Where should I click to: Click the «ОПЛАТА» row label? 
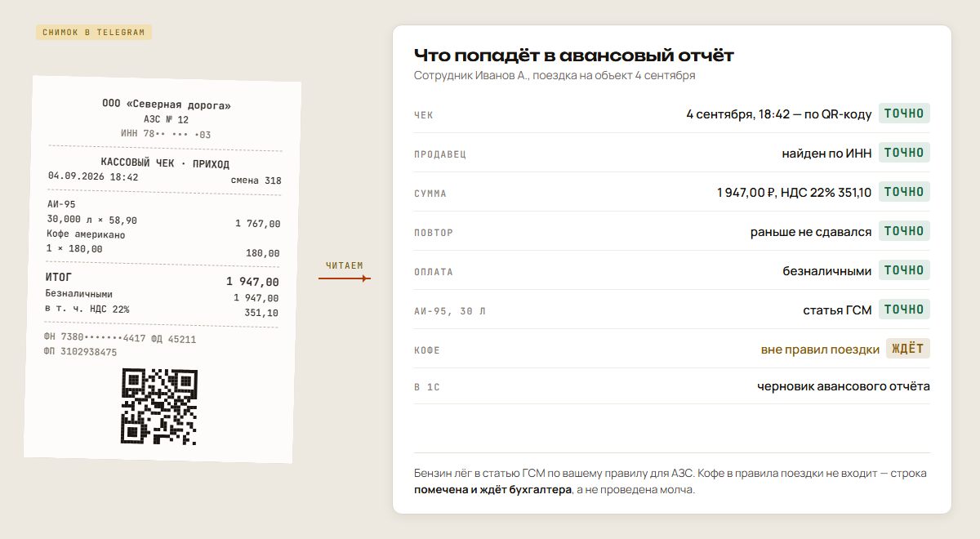tap(434, 272)
